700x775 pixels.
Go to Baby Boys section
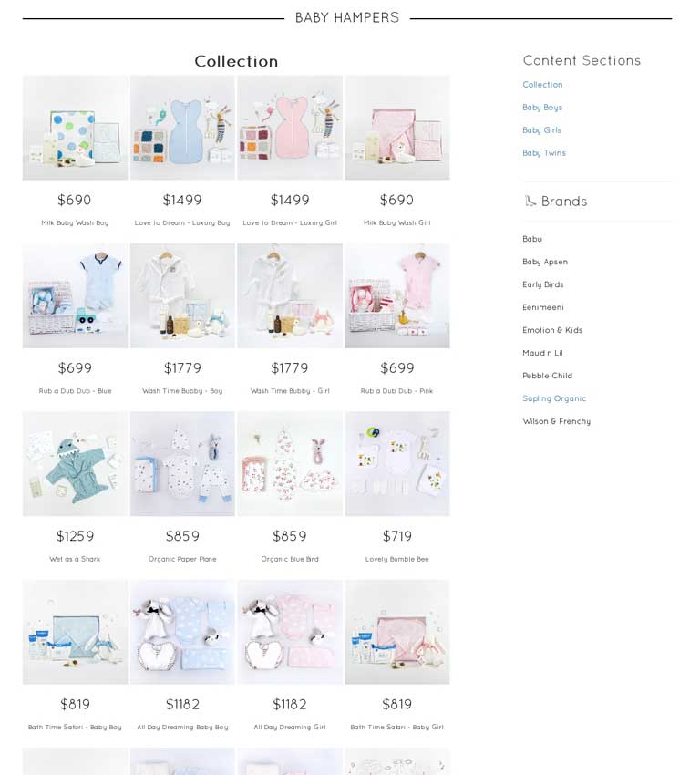(542, 108)
